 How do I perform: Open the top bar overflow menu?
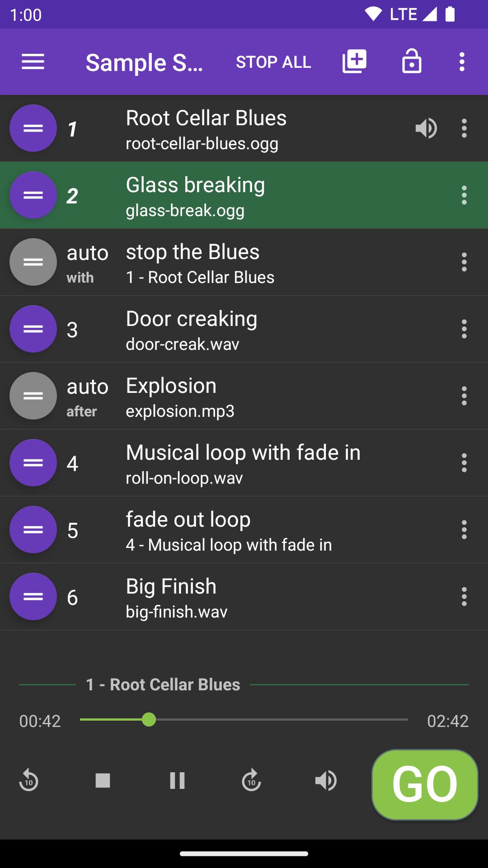coord(462,61)
